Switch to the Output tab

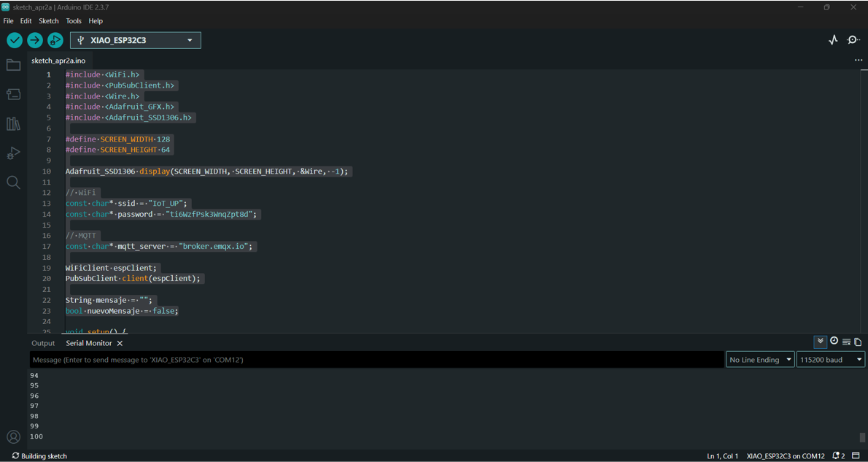coord(43,344)
